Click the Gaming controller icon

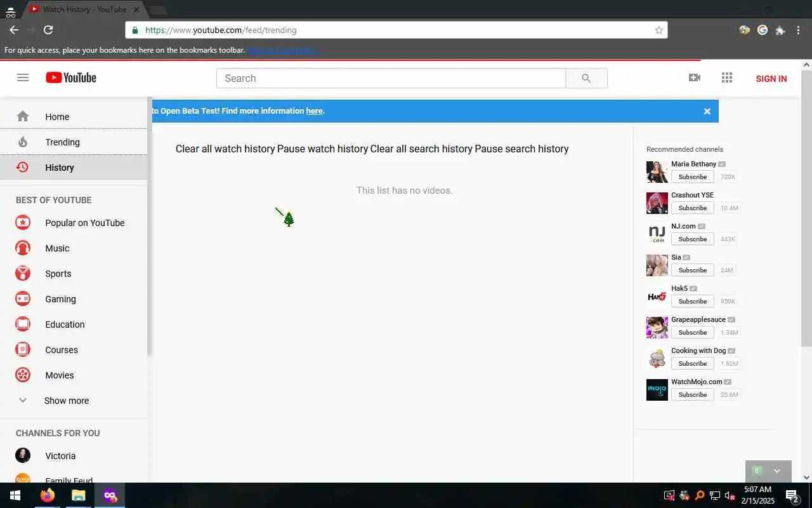[x=23, y=299]
